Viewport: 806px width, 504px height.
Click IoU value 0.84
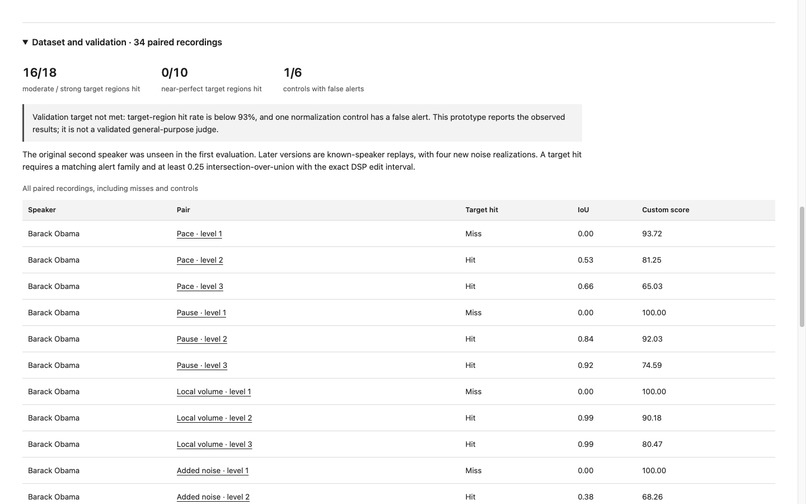585,339
